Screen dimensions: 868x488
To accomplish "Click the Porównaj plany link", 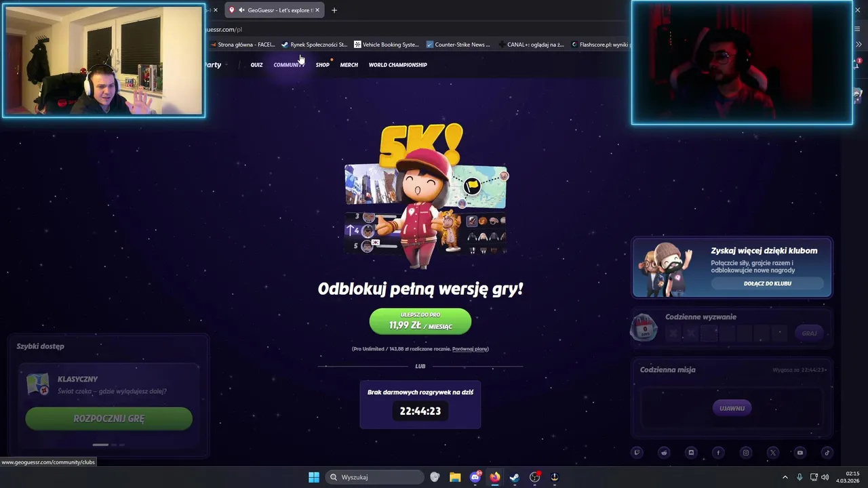I will [x=471, y=349].
